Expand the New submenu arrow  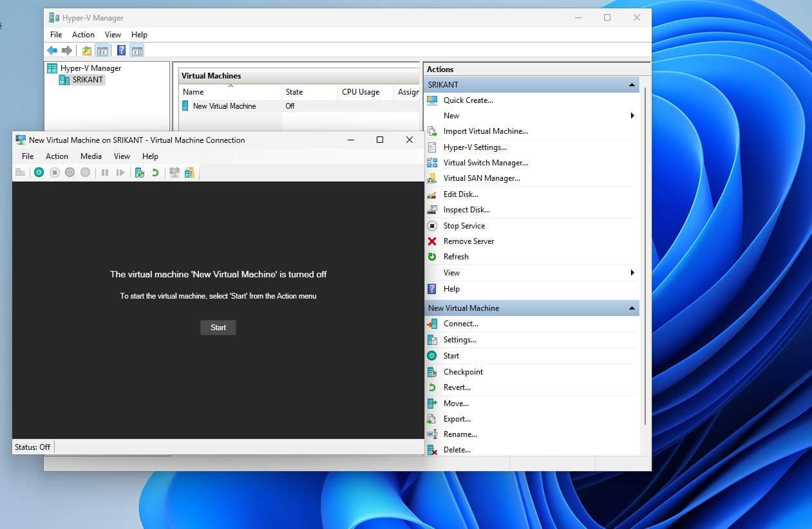tap(632, 115)
